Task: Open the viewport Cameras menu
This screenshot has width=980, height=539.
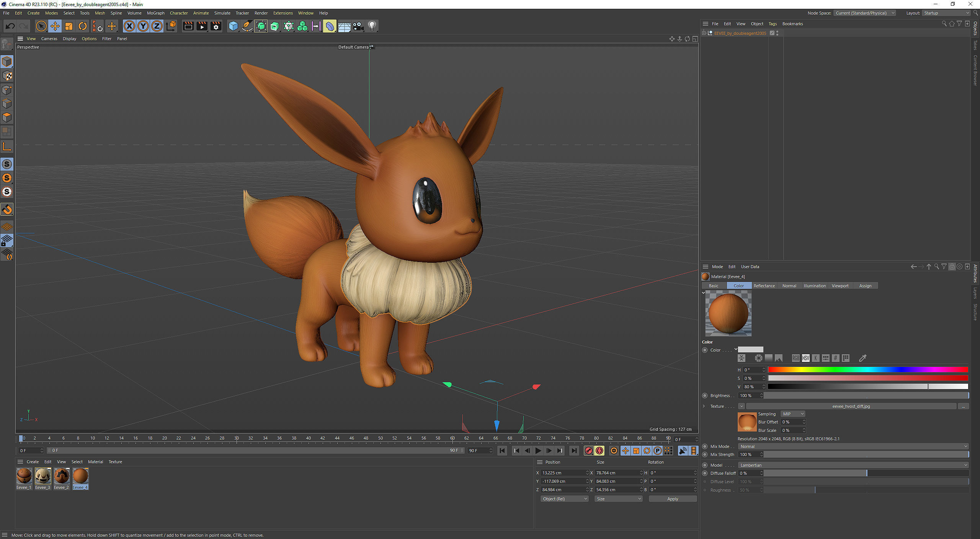Action: [x=49, y=39]
